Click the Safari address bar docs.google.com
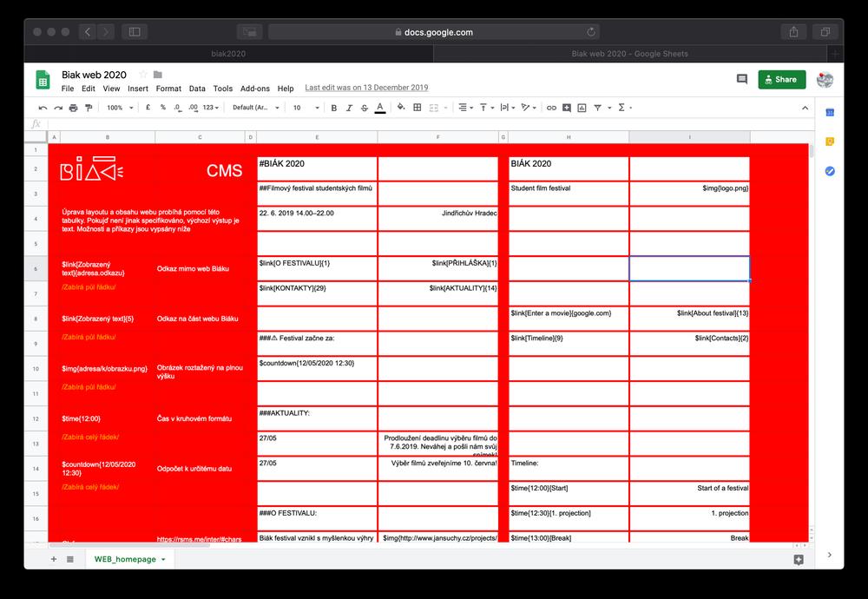 click(x=434, y=32)
